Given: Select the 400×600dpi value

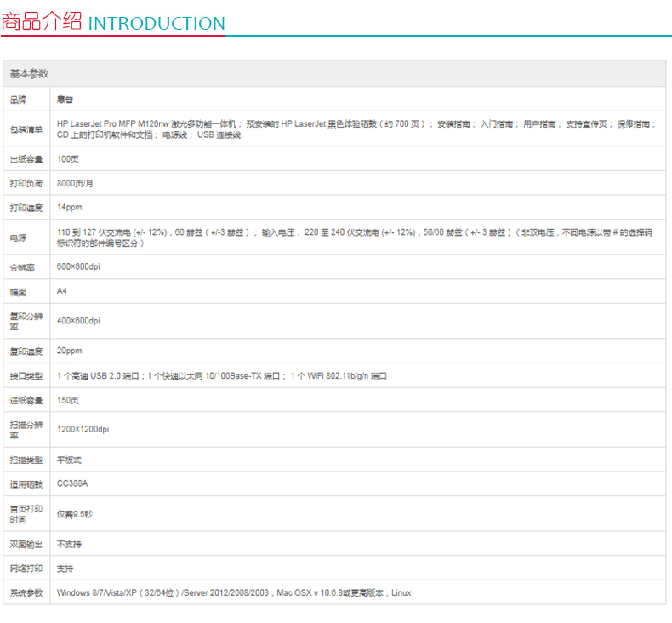Looking at the screenshot, I should click(78, 321).
